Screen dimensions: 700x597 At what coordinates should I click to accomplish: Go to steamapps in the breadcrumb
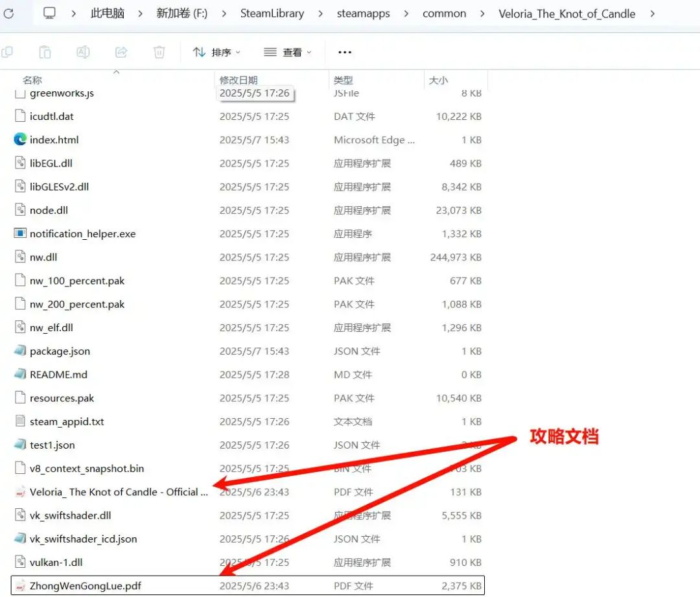click(364, 14)
